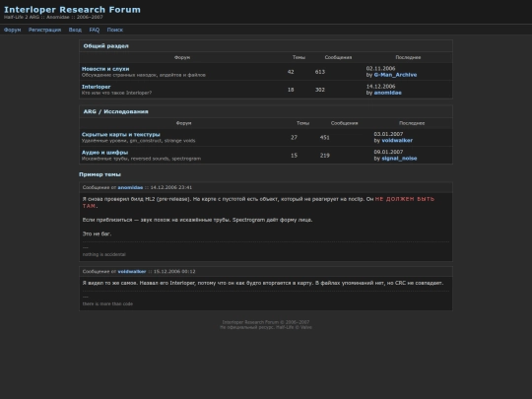Viewport: 532px width, 399px height.
Task: Select red text НЕ ДОЛЖЕН БЫТЬ ТАМ
Action: coord(258,203)
